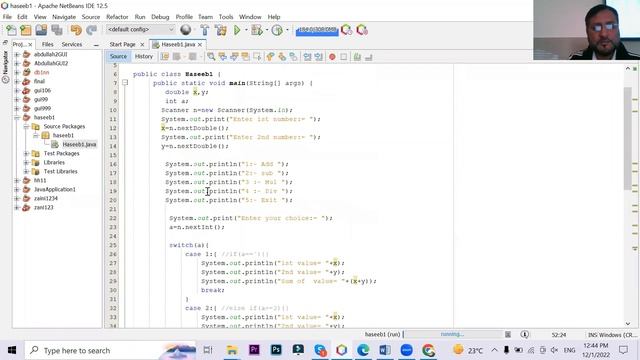Click the Shift Line Right editor icon
Image resolution: width=640 pixels, height=360 pixels.
pos(319,57)
